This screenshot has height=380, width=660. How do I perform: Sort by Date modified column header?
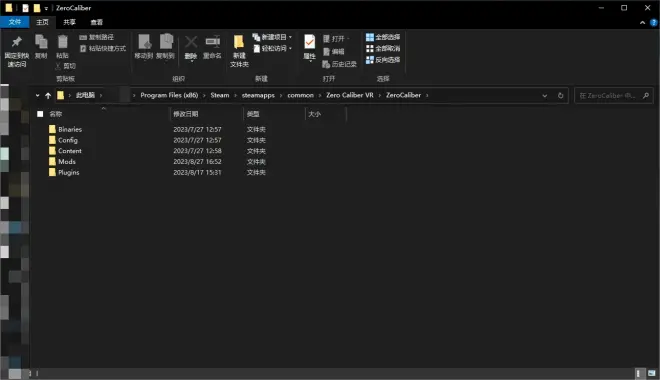pos(186,114)
